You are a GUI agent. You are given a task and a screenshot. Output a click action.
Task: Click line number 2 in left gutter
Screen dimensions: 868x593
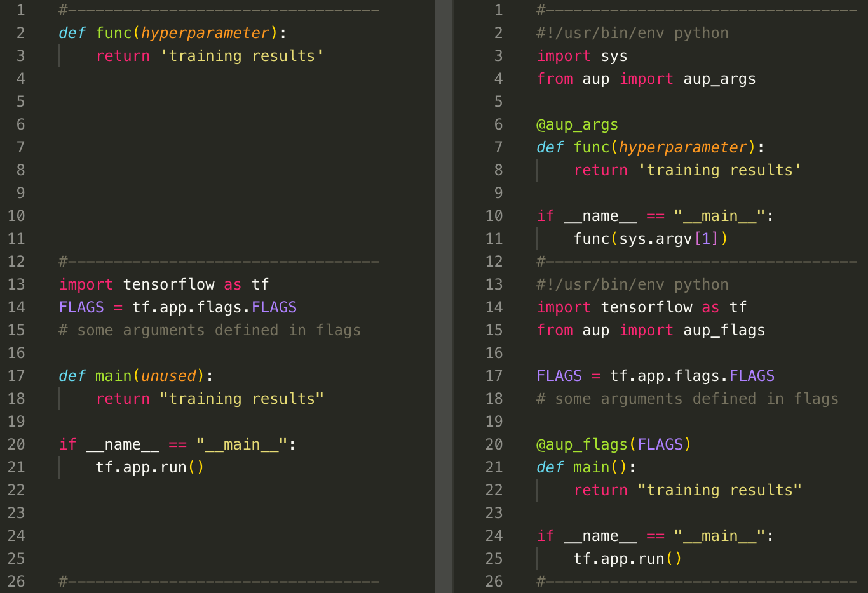pyautogui.click(x=21, y=33)
